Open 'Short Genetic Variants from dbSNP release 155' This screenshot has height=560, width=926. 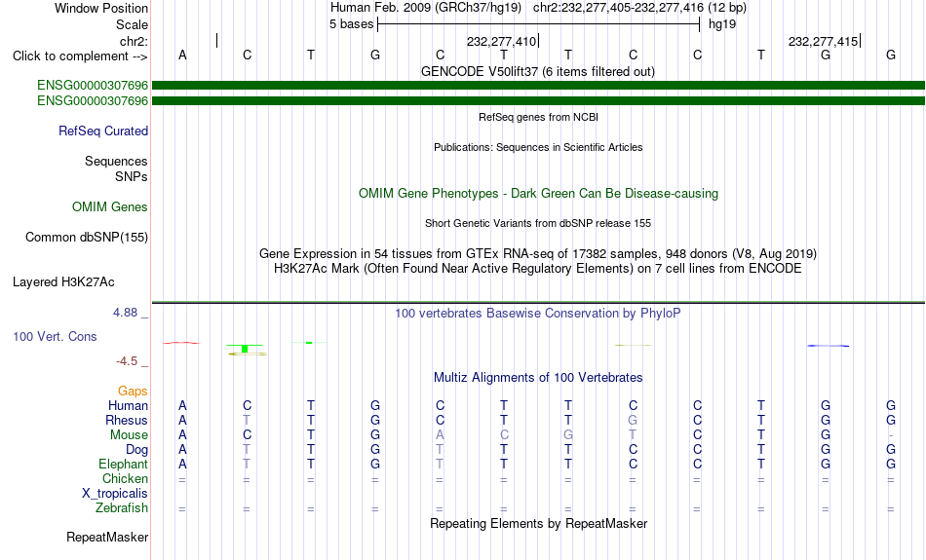pyautogui.click(x=538, y=223)
